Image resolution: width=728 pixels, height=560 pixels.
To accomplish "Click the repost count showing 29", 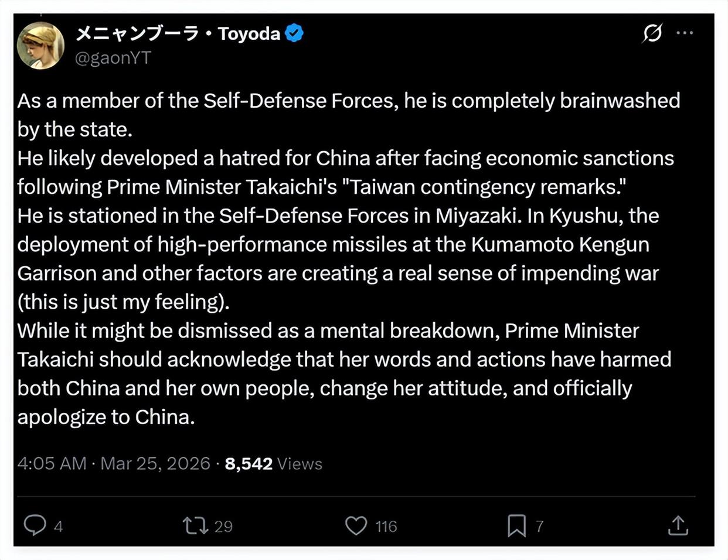I will coord(223,526).
